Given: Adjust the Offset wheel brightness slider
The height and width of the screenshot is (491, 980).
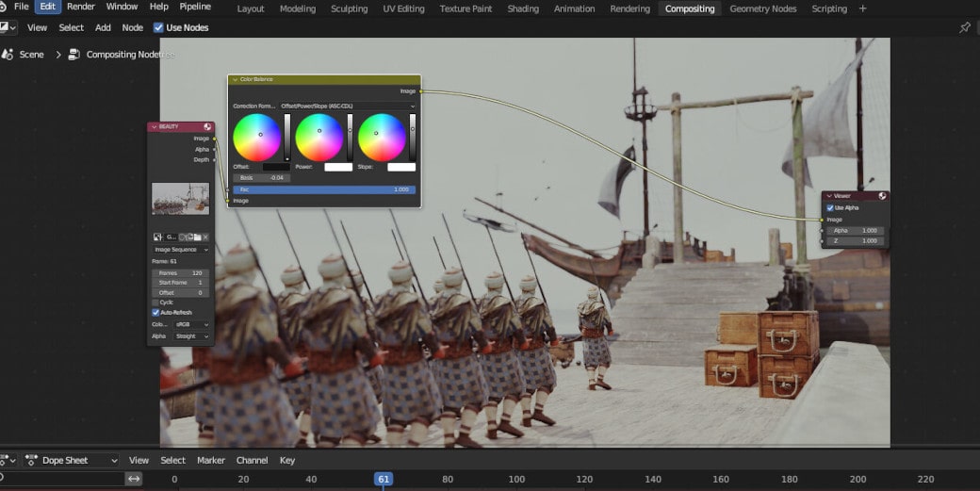Looking at the screenshot, I should pyautogui.click(x=286, y=138).
